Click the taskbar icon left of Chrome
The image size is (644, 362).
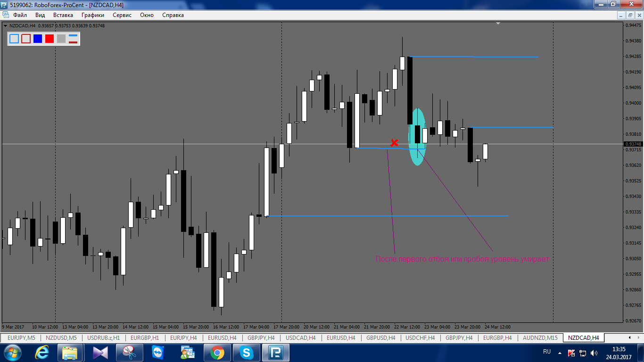point(188,352)
